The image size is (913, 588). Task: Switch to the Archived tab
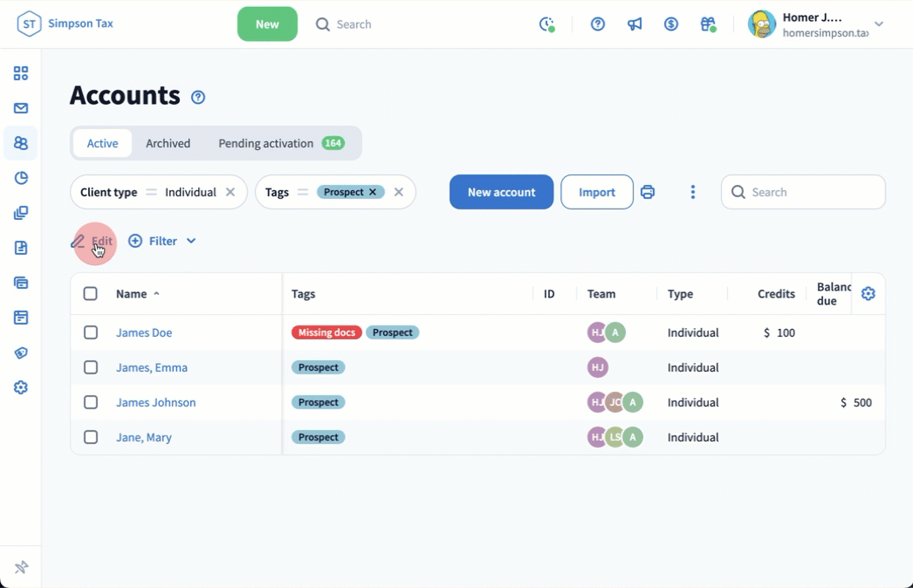point(168,143)
